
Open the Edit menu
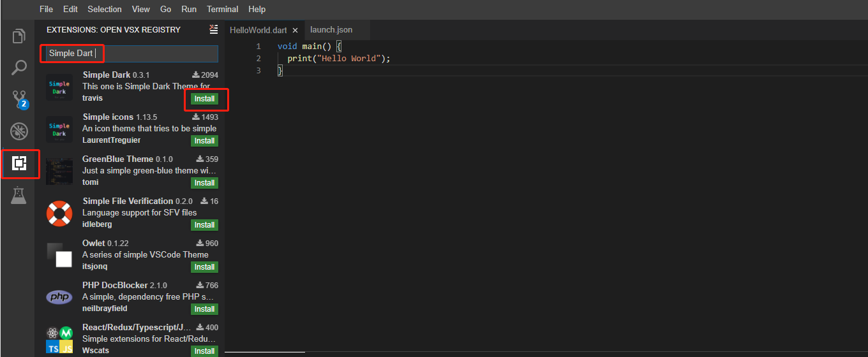click(x=70, y=9)
